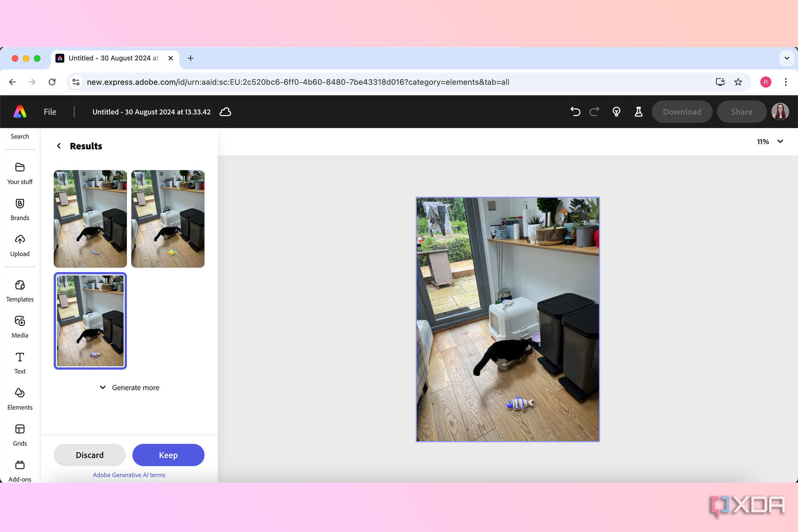Focus the browser address bar URL

pyautogui.click(x=298, y=82)
